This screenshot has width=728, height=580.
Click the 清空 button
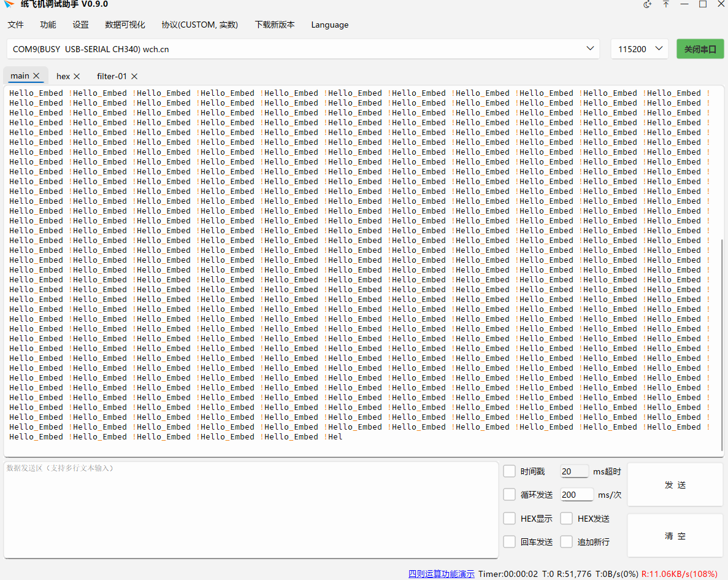675,536
